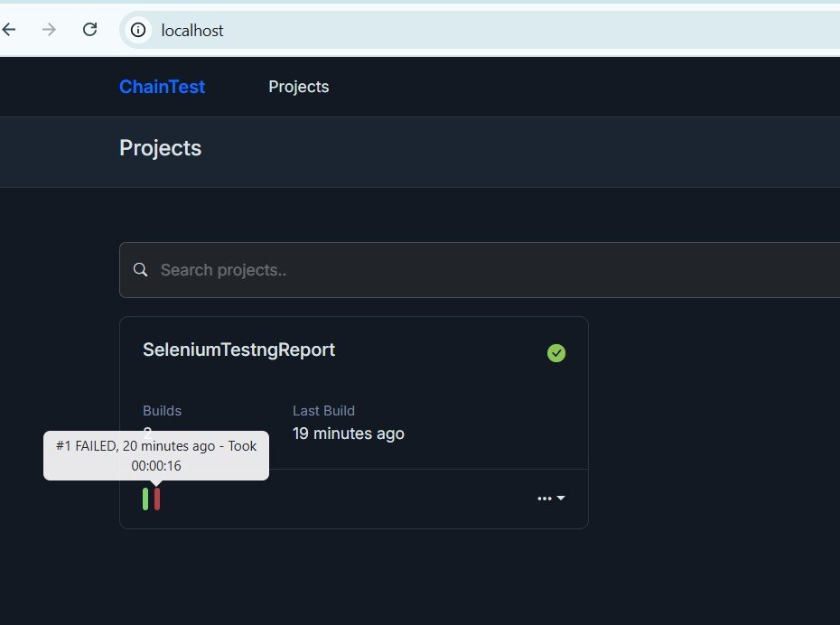Click the browser back arrow
840x625 pixels.
(9, 30)
